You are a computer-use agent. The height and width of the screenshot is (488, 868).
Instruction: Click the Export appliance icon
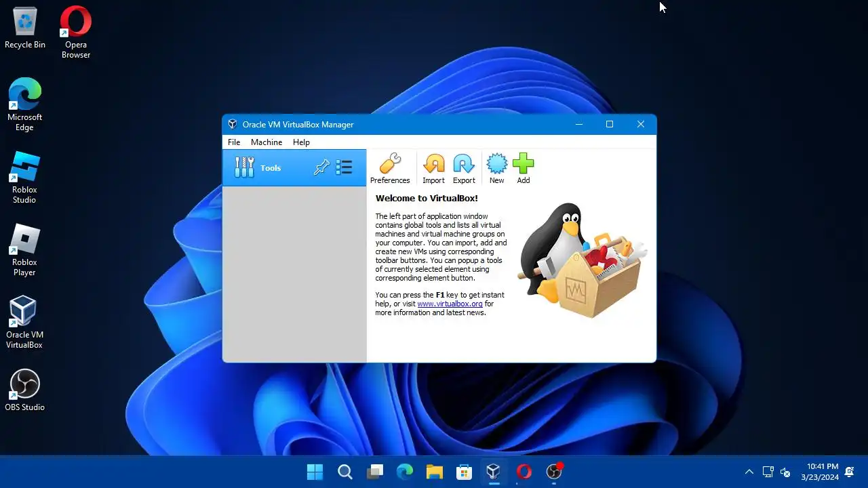click(x=464, y=168)
